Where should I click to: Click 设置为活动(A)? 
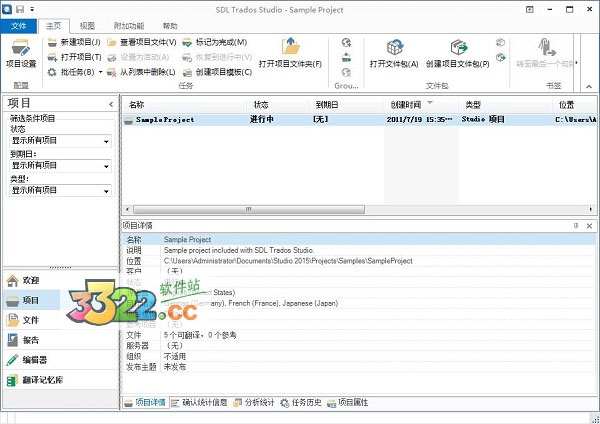click(138, 57)
